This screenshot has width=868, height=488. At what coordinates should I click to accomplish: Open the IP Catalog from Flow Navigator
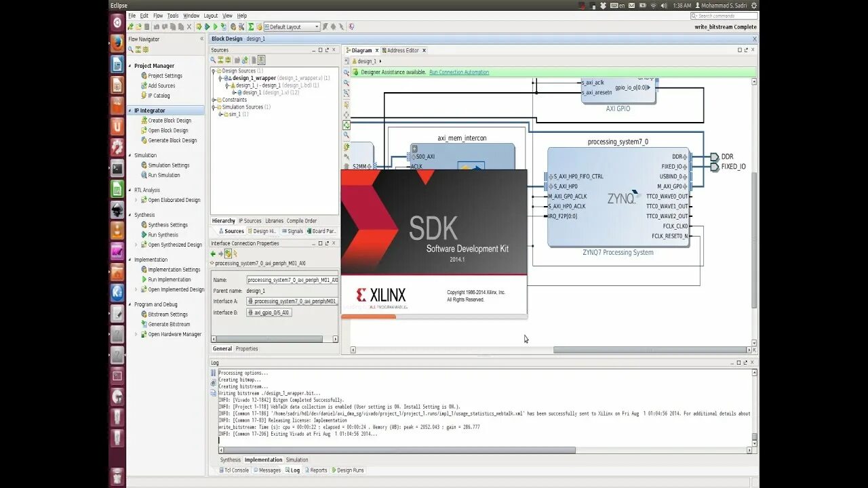tap(155, 96)
